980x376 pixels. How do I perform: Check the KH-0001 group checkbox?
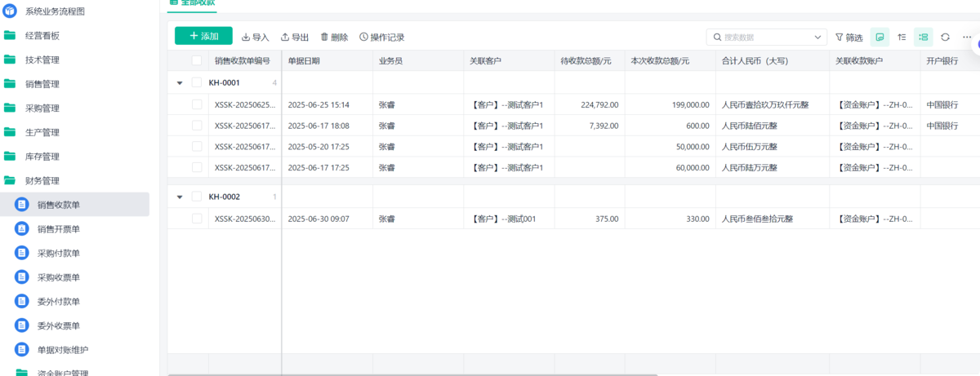coord(197,82)
